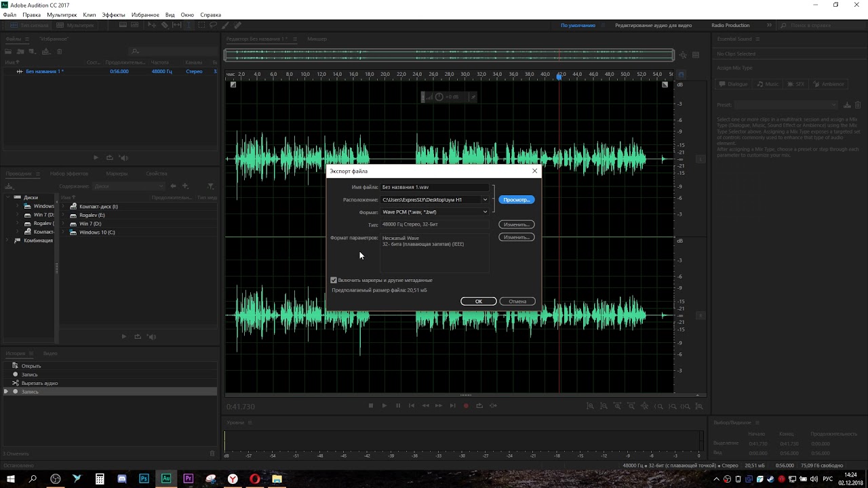Open Photoshop from the taskbar
The image size is (868, 488).
(144, 479)
